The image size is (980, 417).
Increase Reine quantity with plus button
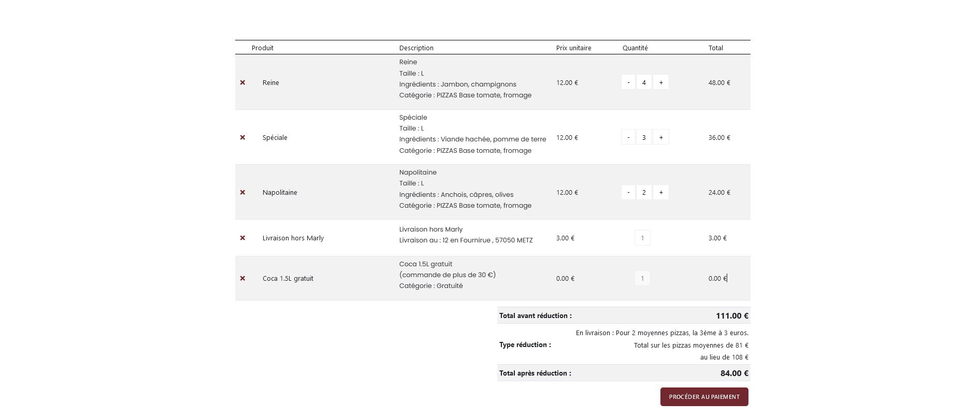coord(661,82)
